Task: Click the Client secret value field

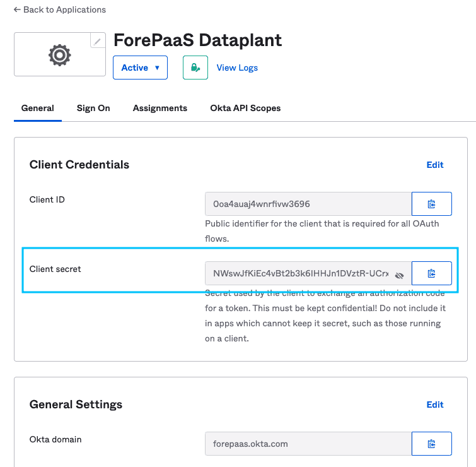Action: (308, 273)
